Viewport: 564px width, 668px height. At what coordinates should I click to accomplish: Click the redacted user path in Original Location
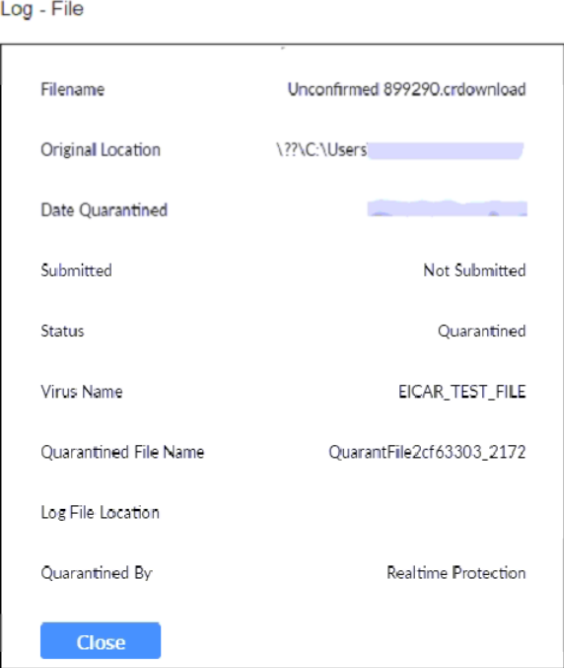[x=446, y=151]
